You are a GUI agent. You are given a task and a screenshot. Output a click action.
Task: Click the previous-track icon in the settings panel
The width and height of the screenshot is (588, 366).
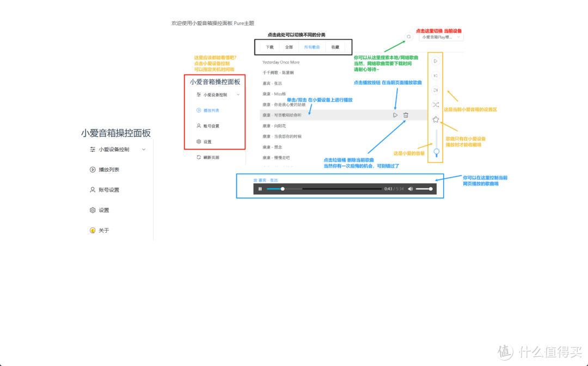tap(436, 76)
